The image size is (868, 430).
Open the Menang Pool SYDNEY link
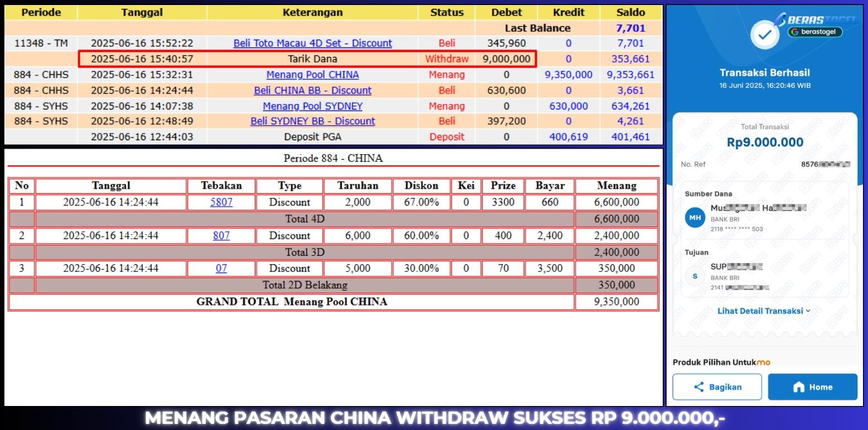(x=312, y=106)
